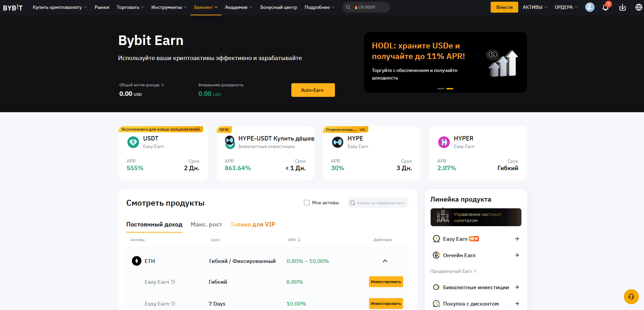Click the USDT coin icon

pos(133,142)
